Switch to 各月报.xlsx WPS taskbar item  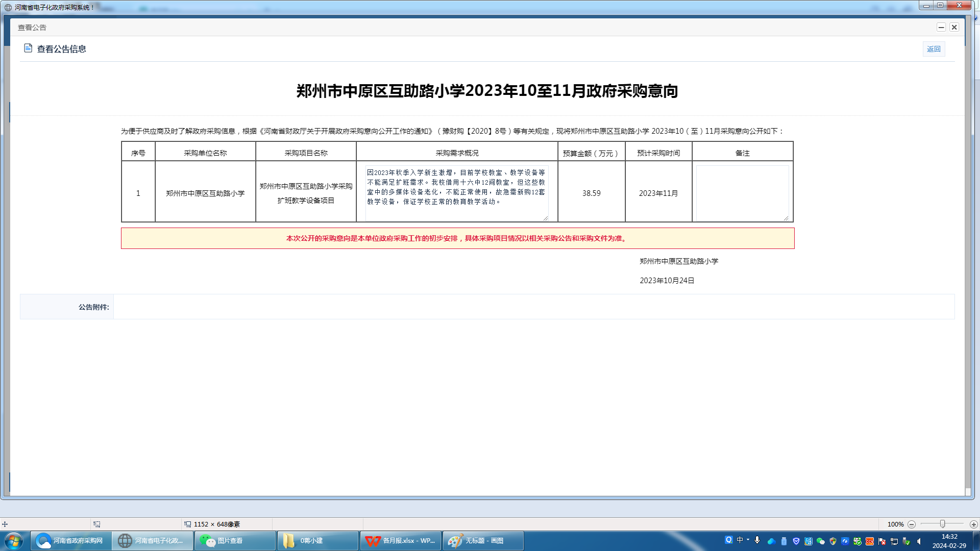[x=401, y=541]
